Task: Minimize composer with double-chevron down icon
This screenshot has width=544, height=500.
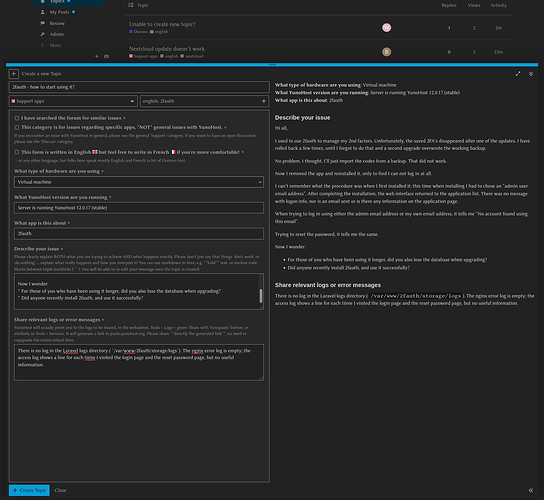Action: tap(531, 74)
